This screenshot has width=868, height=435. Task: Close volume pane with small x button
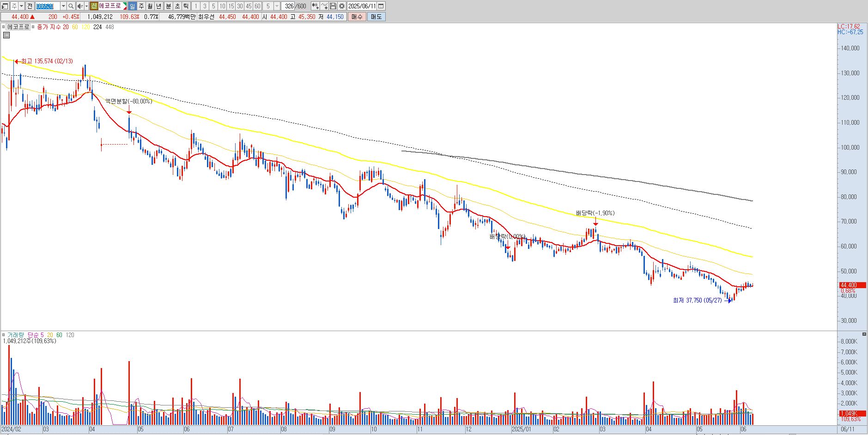(864, 334)
